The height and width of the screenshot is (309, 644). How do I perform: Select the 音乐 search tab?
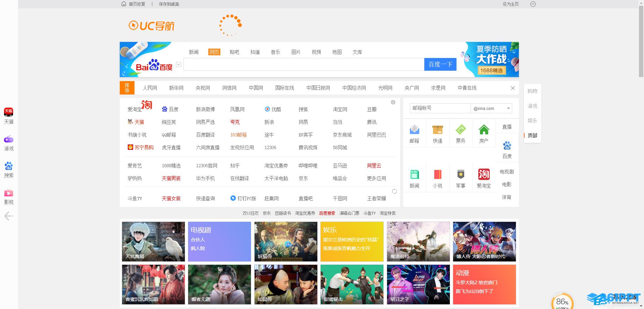[x=275, y=52]
